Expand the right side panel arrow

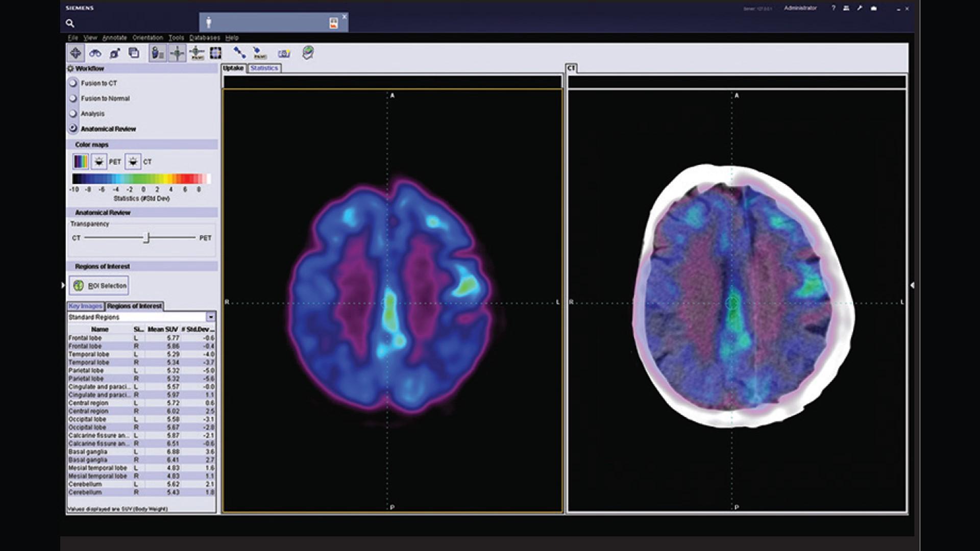point(912,285)
